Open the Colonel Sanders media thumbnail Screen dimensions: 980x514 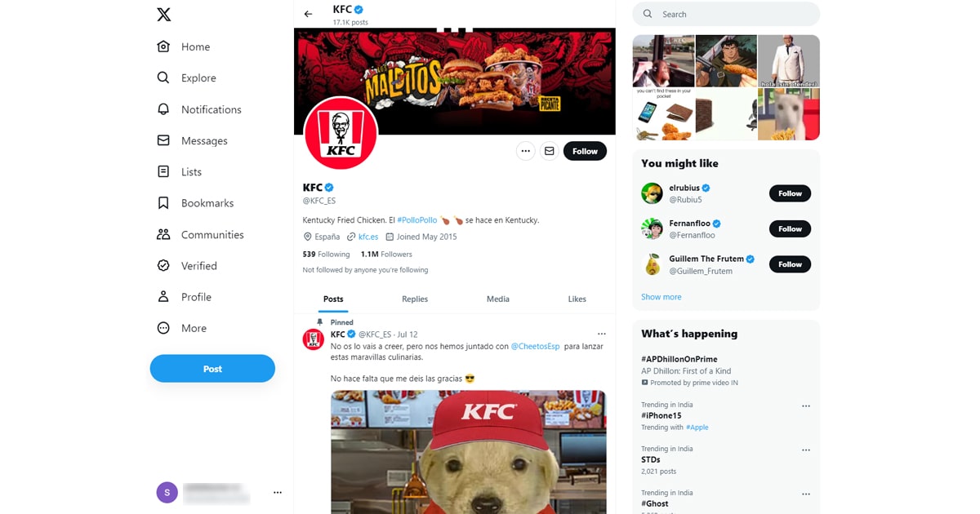pos(788,61)
